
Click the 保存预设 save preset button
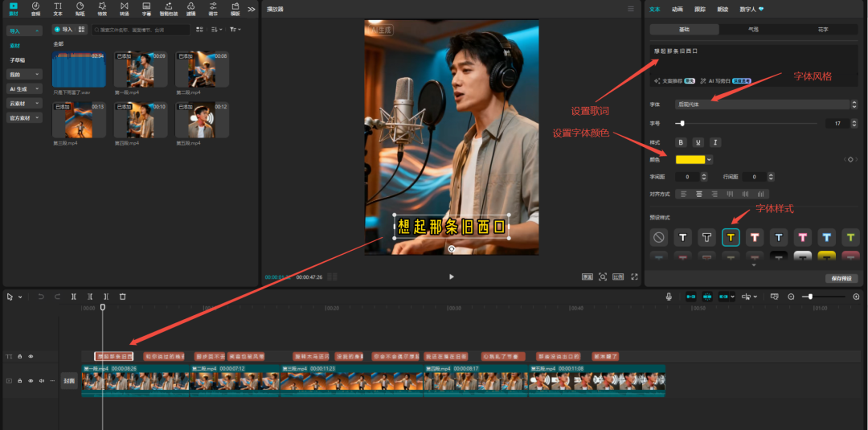click(x=841, y=278)
